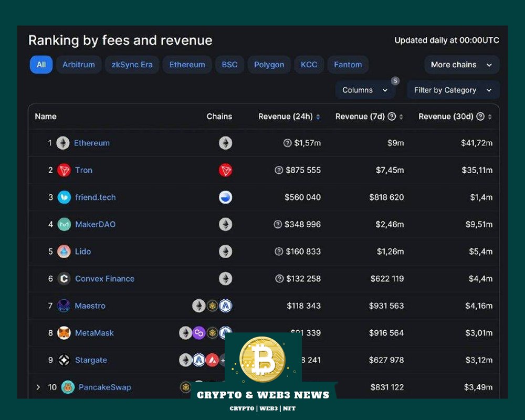Select the Polygon tab
The image size is (525, 420).
[269, 65]
